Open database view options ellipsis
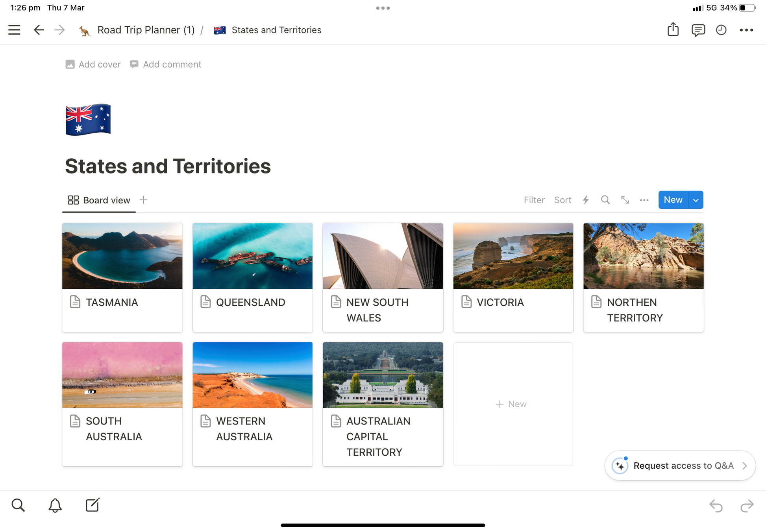Viewport: 766px width, 532px height. coord(644,200)
